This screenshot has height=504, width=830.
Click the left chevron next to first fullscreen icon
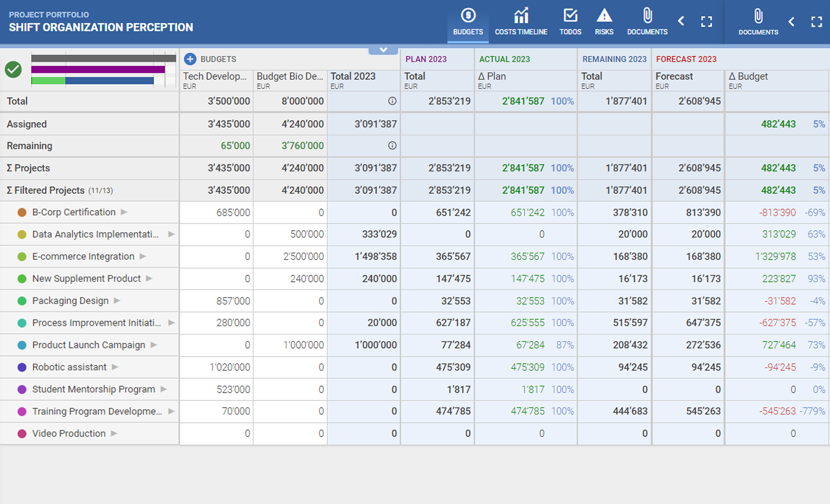click(681, 21)
